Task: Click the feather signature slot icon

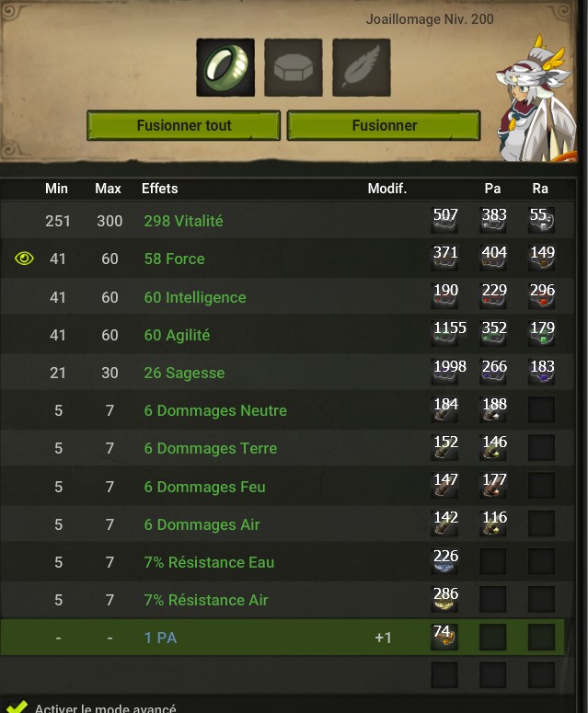Action: (361, 67)
